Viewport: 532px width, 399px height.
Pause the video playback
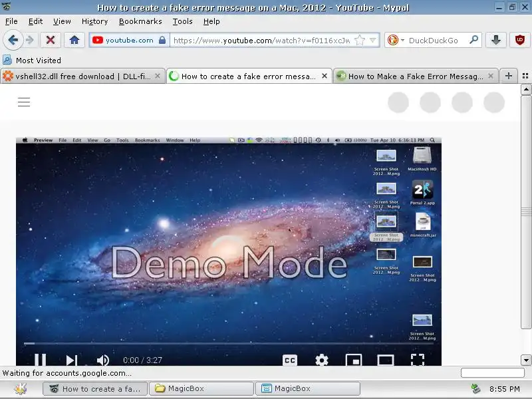point(40,360)
